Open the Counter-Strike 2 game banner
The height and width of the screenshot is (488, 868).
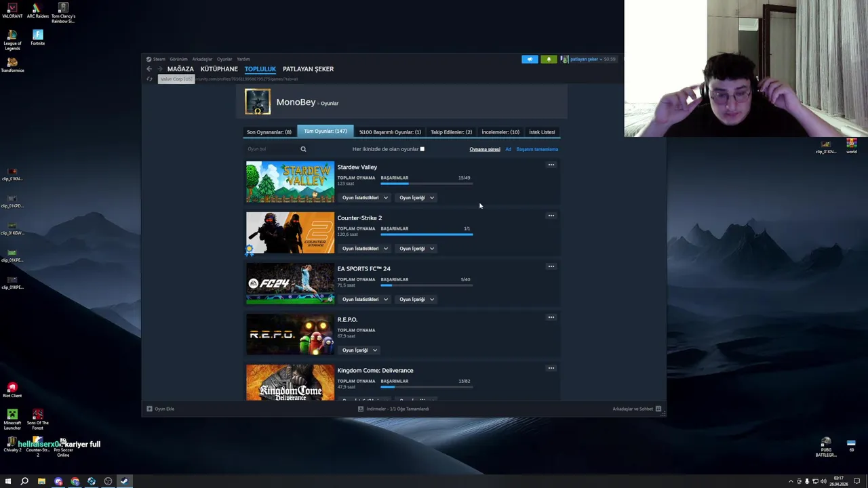click(290, 232)
